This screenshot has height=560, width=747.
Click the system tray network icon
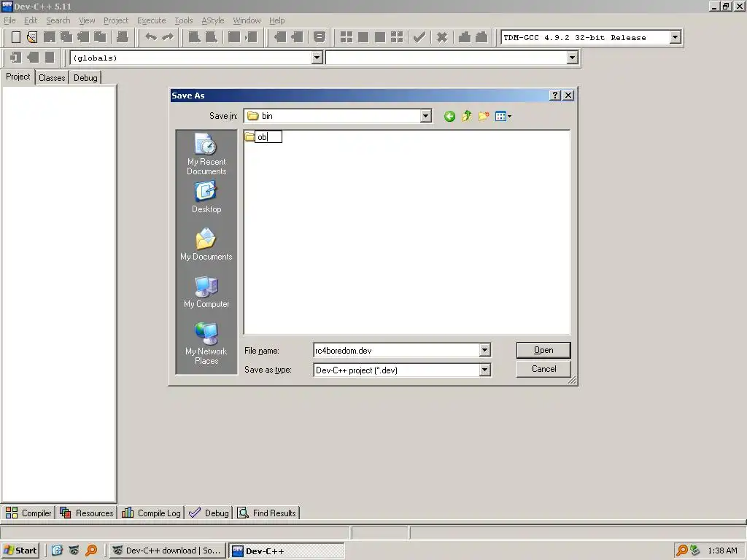coord(695,551)
